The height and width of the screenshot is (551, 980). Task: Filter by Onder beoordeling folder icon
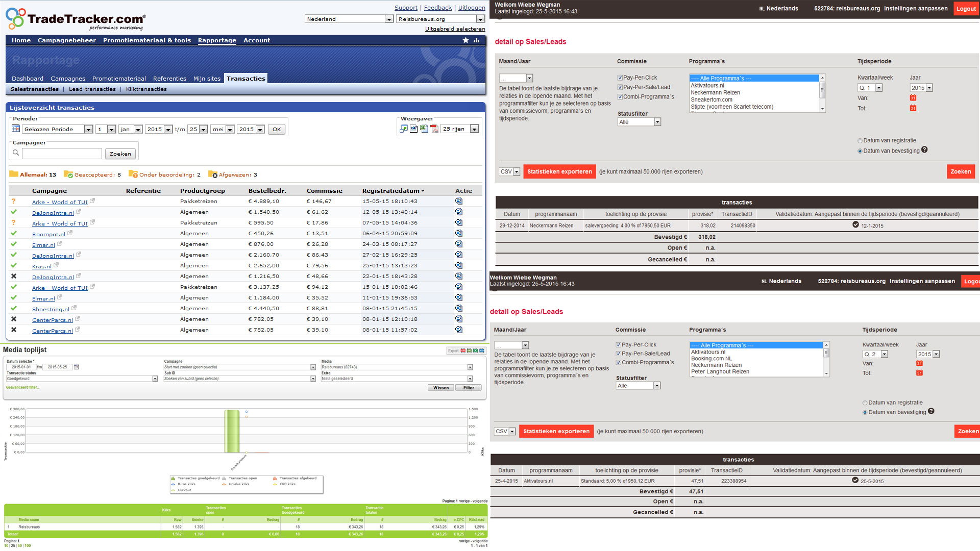(x=133, y=174)
